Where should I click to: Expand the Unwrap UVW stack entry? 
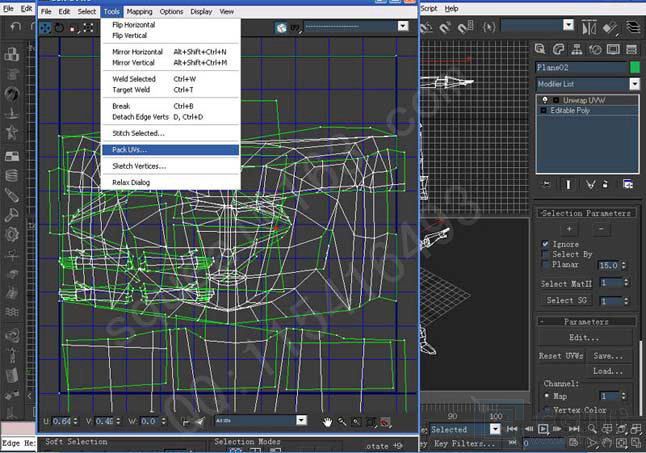pos(556,100)
